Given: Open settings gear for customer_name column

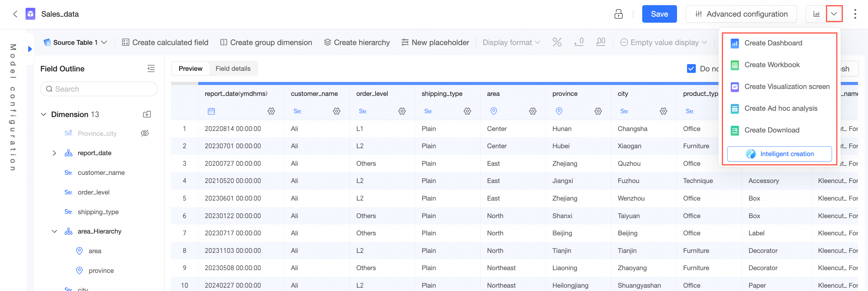Looking at the screenshot, I should [336, 111].
